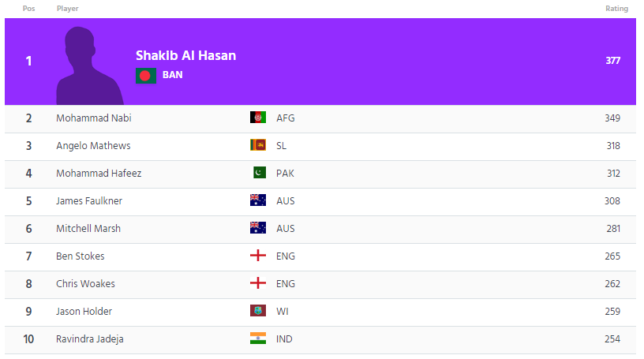Click the Pakistan flag next to PAK
The width and height of the screenshot is (644, 359).
pyautogui.click(x=258, y=174)
